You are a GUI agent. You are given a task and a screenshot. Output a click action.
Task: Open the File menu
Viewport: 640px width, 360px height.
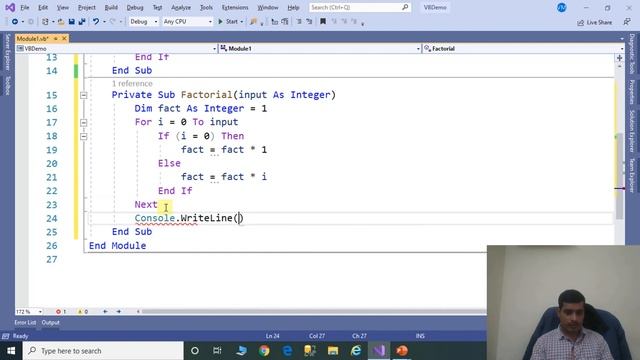[x=25, y=7]
